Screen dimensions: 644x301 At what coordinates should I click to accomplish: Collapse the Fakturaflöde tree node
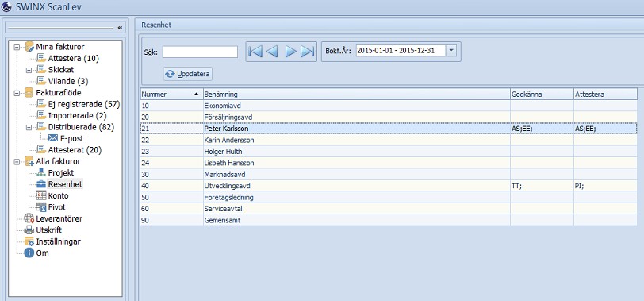17,93
